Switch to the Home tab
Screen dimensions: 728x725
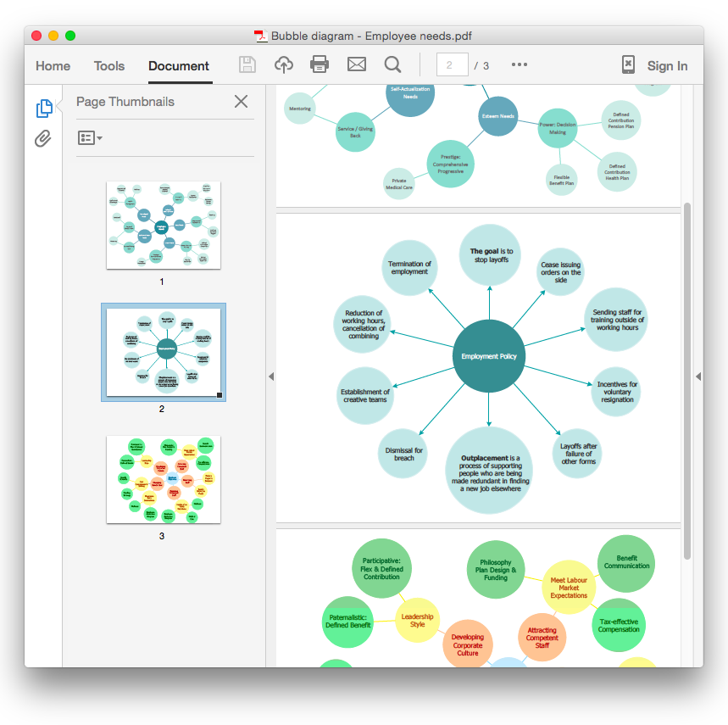(53, 66)
